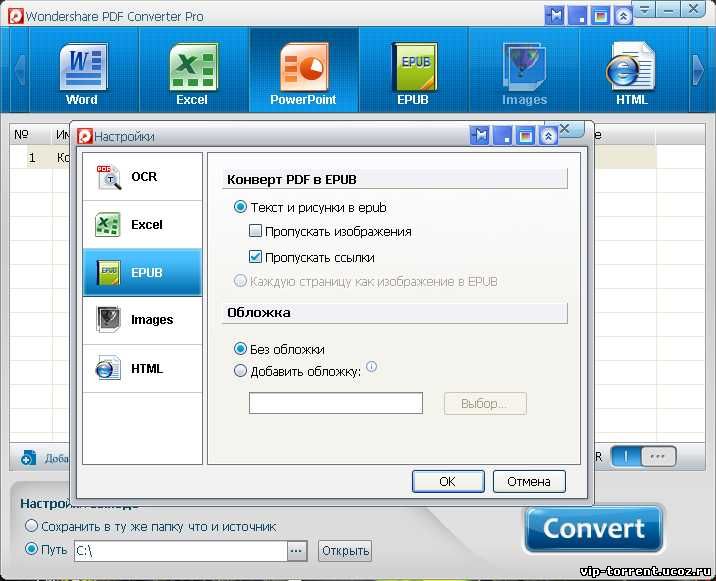Show more formats with right arrow
This screenshot has height=581, width=716.
(698, 70)
